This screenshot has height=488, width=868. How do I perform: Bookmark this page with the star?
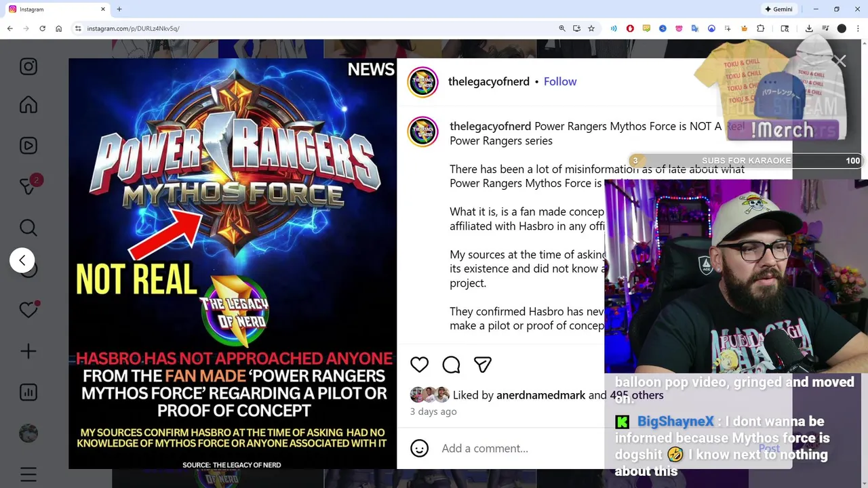[x=591, y=28]
